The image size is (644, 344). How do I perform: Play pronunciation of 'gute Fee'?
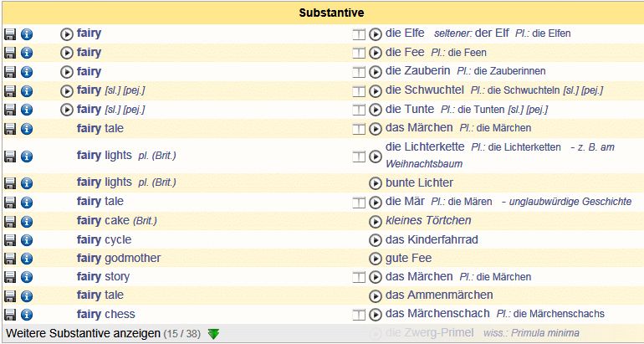pyautogui.click(x=376, y=259)
